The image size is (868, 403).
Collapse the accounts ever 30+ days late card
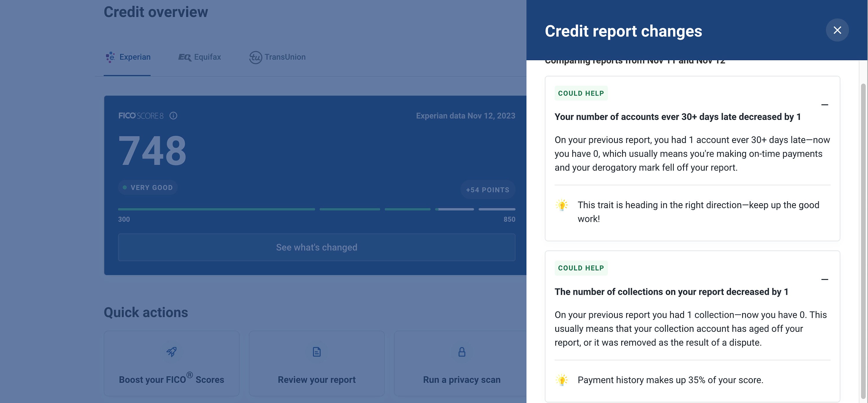coord(825,105)
